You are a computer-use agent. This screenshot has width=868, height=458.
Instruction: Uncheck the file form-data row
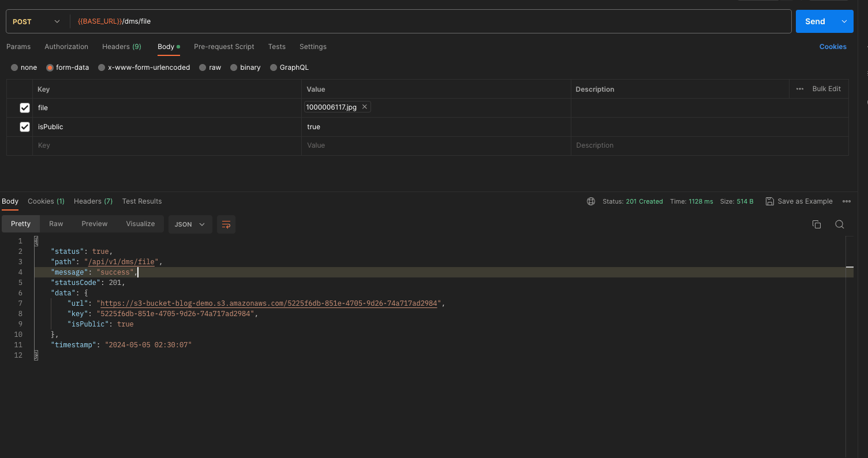pos(24,108)
